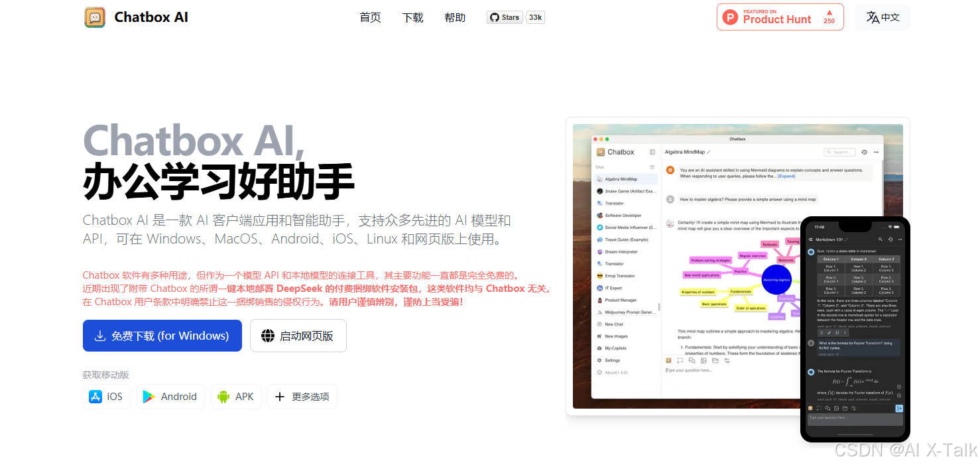The width and height of the screenshot is (980, 467).
Task: Click image attach icon above desktop input
Action: click(704, 361)
